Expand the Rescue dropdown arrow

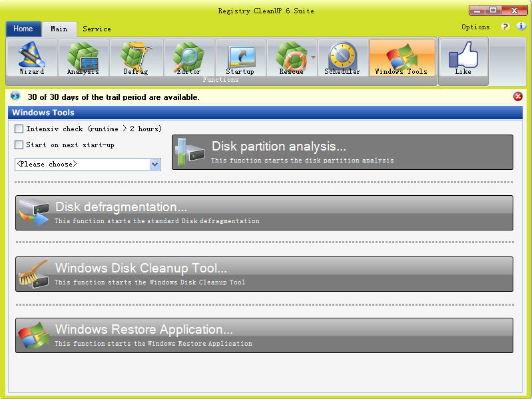tap(313, 57)
